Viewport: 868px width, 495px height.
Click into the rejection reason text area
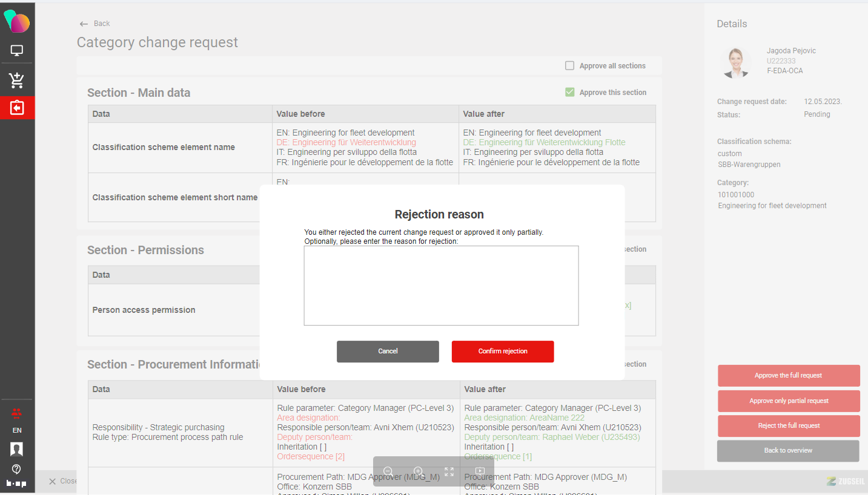(441, 286)
